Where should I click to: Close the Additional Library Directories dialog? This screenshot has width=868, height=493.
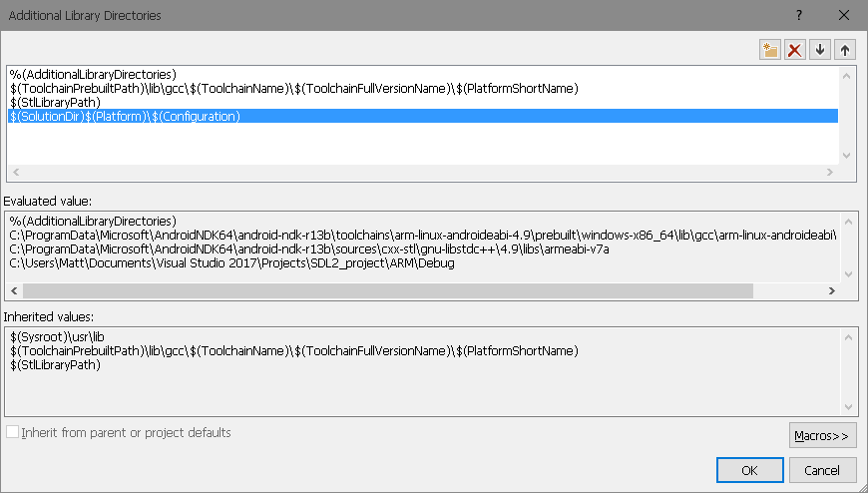pos(844,16)
